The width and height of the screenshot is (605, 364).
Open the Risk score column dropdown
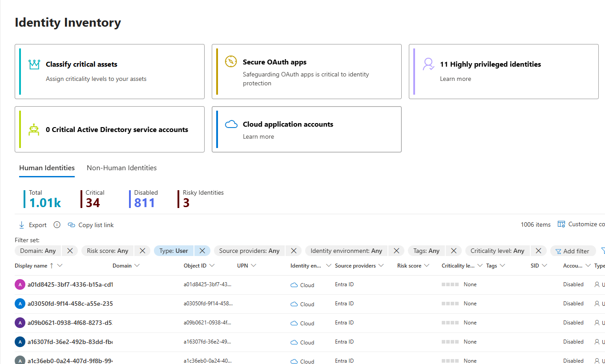[x=427, y=265]
